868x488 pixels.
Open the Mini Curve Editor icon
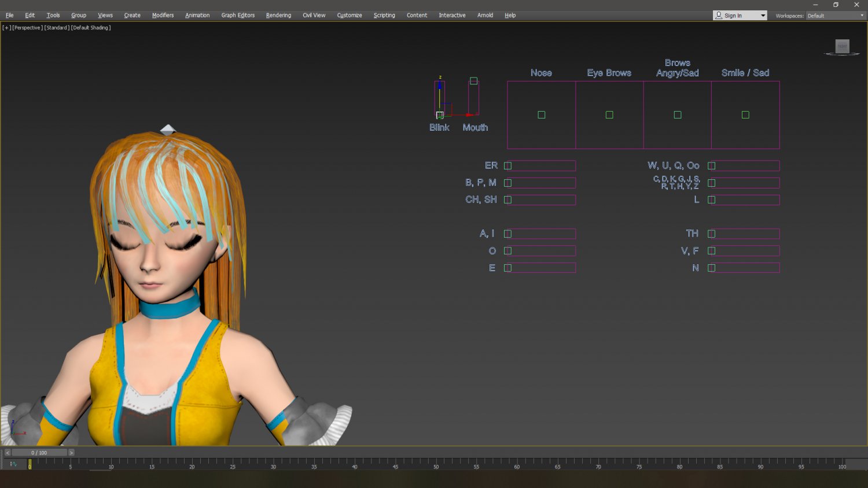pos(13,464)
